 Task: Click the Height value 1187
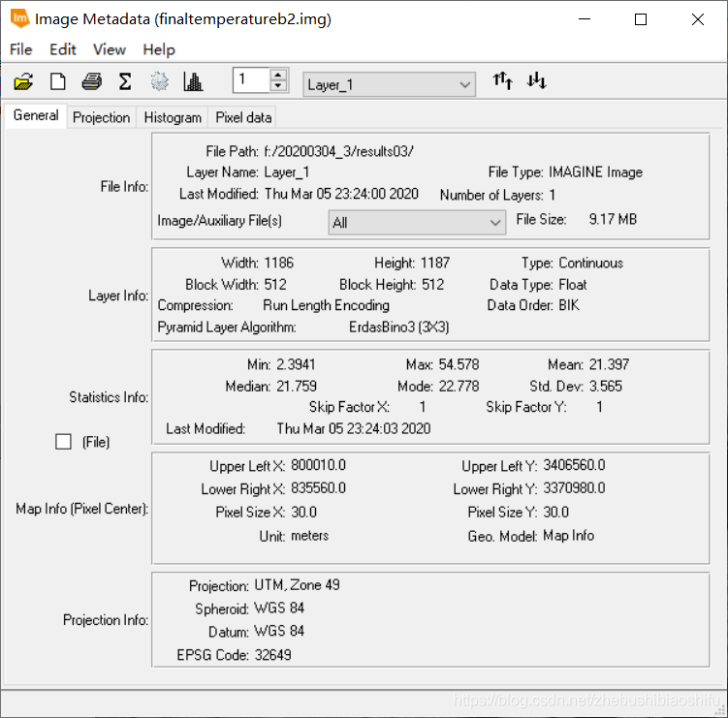pos(434,263)
